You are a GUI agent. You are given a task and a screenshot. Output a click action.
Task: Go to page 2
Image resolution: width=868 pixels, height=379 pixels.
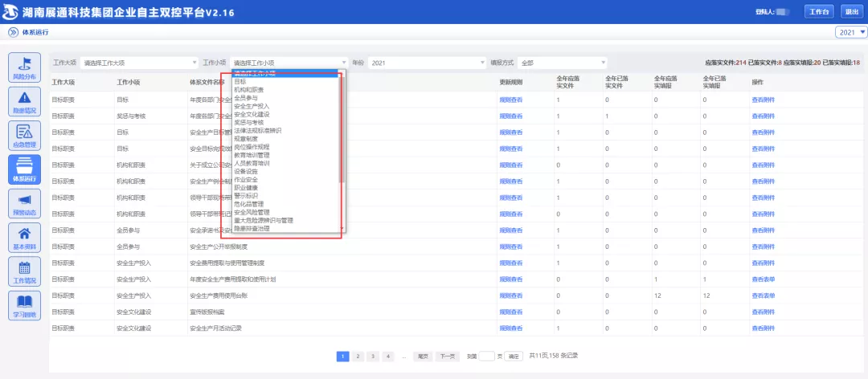click(x=358, y=357)
